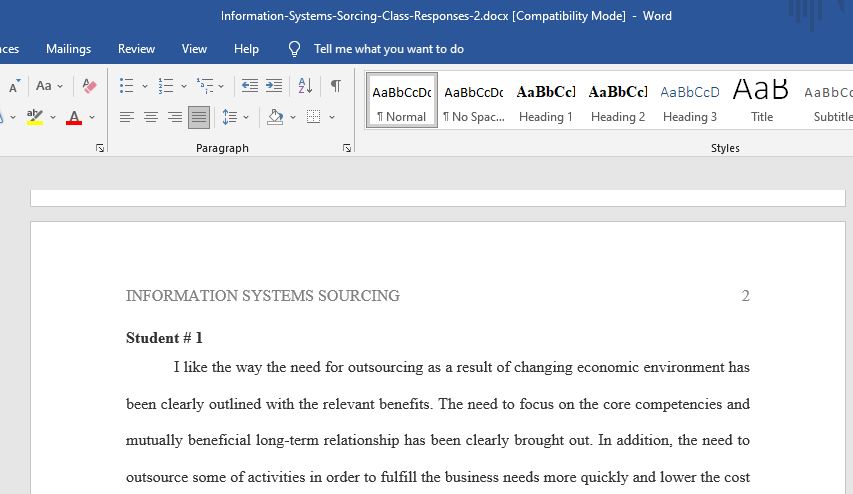Apply red font color
The width and height of the screenshot is (853, 494).
[x=74, y=117]
